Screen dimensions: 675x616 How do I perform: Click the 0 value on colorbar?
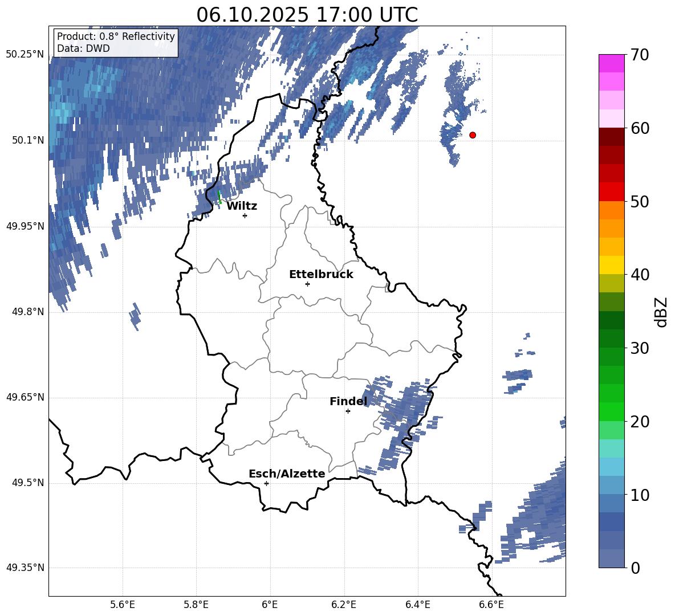click(636, 568)
